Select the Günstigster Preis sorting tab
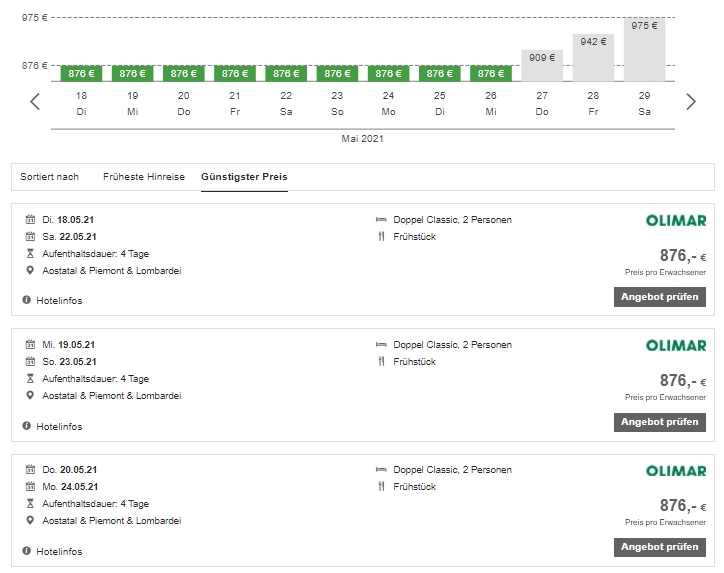724x573 pixels. tap(244, 177)
